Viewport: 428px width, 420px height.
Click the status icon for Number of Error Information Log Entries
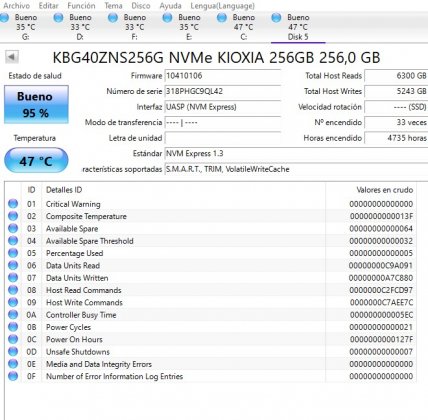[13, 376]
